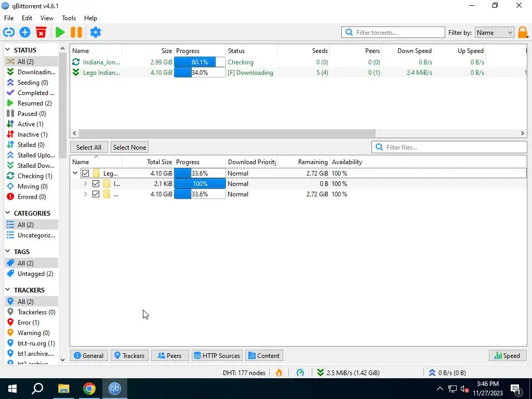Viewport: 532px width, 399px height.
Task: Open the Tools menu
Action: (x=69, y=18)
